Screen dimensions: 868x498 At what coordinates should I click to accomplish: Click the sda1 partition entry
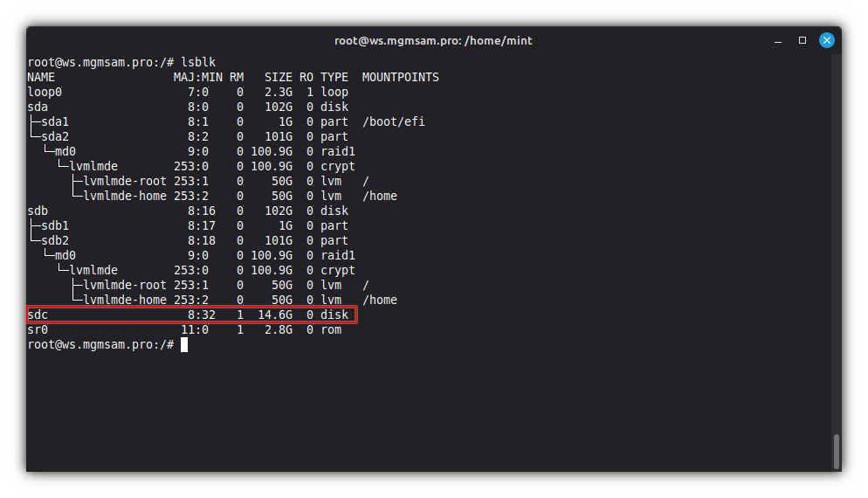54,121
